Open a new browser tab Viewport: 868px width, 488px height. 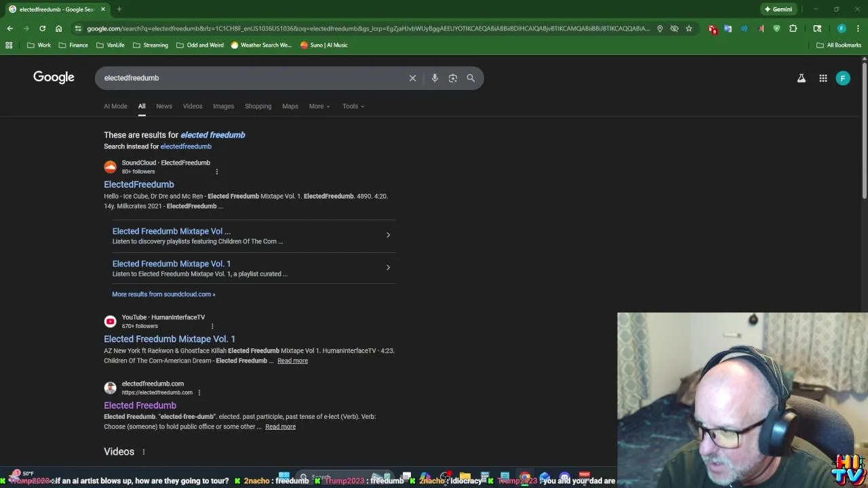119,9
